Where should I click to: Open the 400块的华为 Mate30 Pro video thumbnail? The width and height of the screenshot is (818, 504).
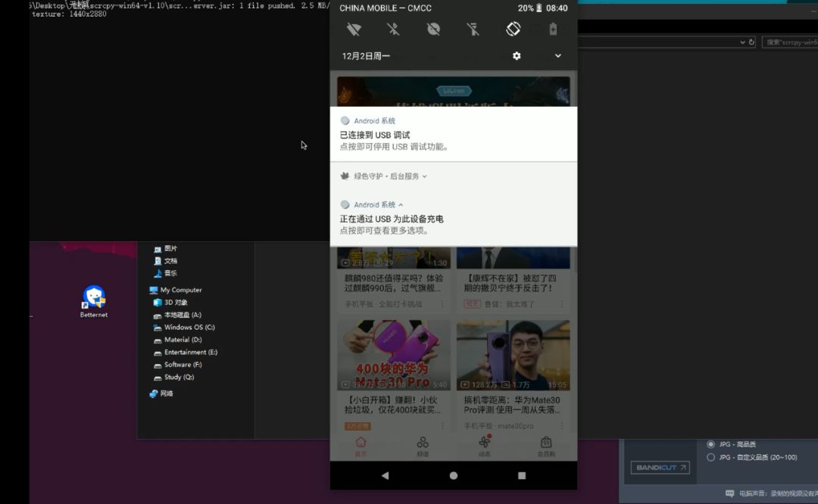393,355
